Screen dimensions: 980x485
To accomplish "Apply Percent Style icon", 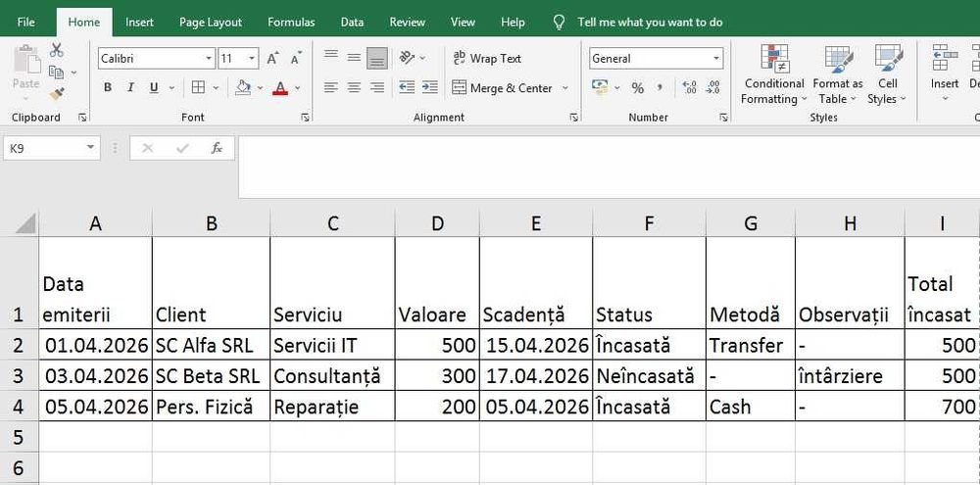I will pos(638,88).
